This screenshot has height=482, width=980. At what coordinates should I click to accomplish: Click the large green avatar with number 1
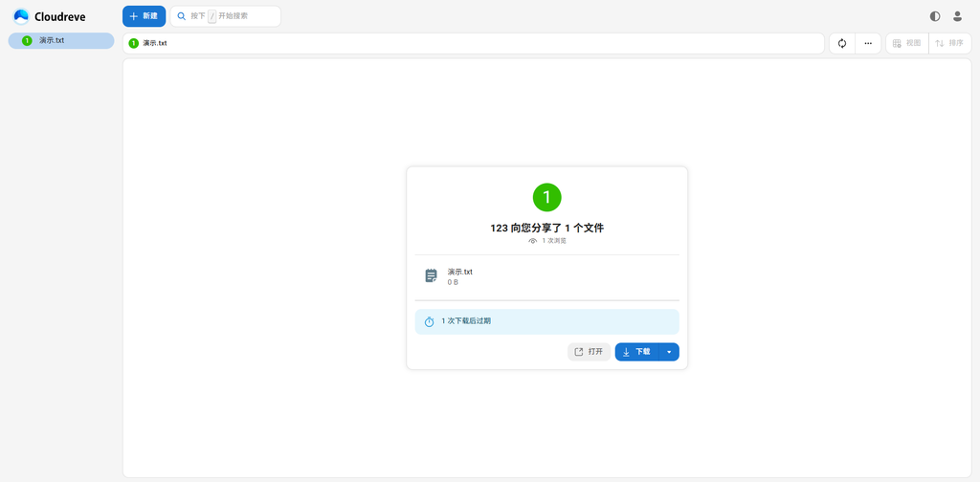point(546,197)
